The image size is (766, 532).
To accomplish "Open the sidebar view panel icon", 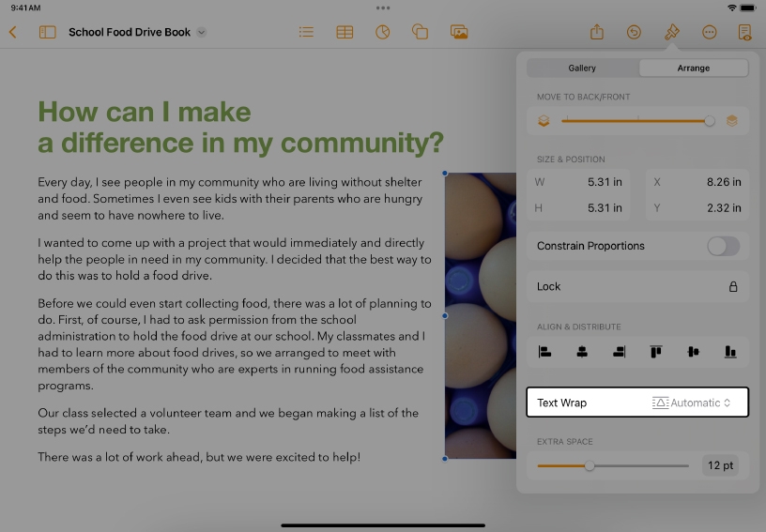I will point(47,32).
